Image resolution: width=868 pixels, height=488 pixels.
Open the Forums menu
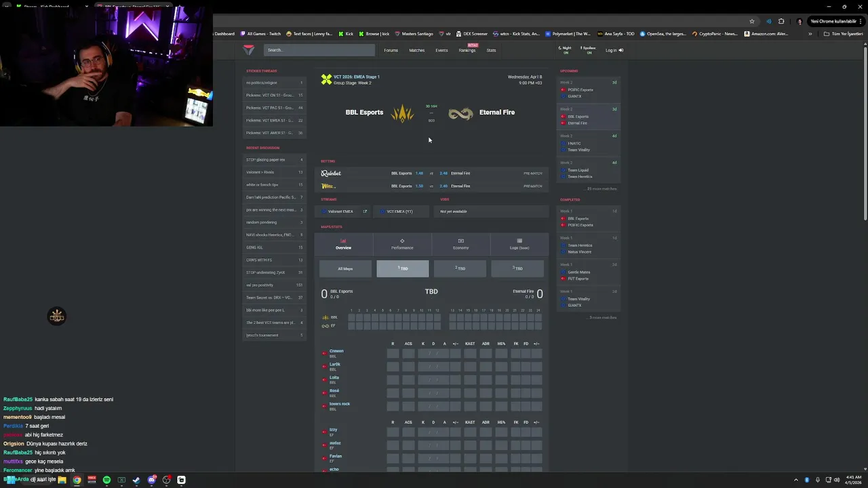point(391,50)
